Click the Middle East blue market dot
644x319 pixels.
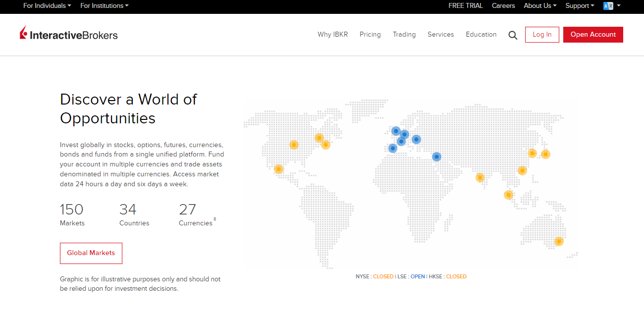[436, 157]
